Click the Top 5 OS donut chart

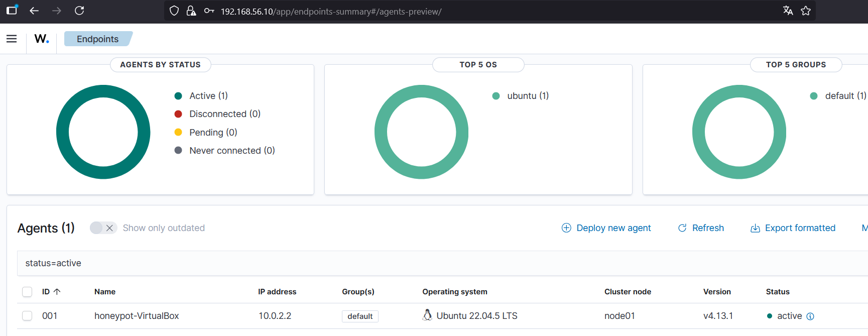coord(421,132)
